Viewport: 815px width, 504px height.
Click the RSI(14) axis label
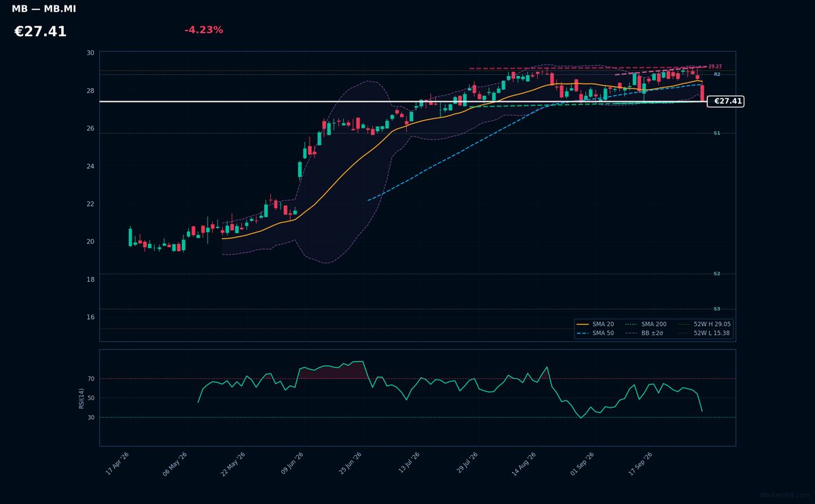81,398
